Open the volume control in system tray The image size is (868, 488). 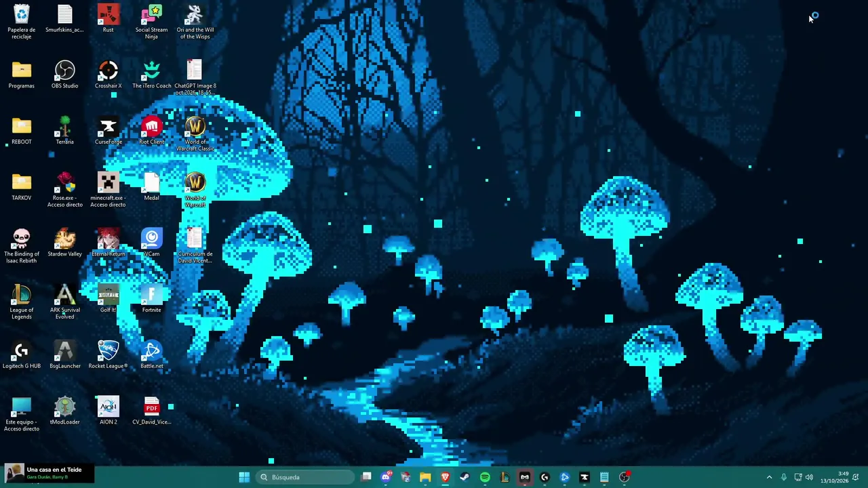point(809,477)
